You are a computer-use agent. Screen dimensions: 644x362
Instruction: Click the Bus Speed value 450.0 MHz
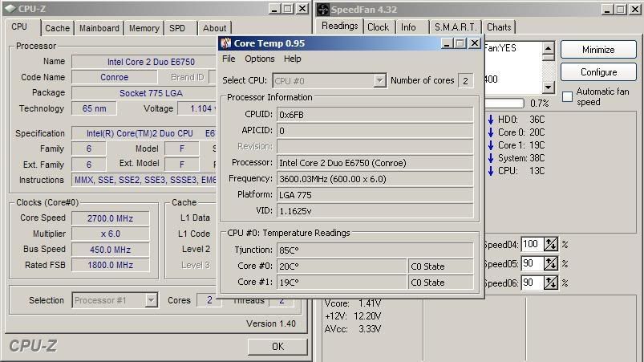pyautogui.click(x=110, y=250)
